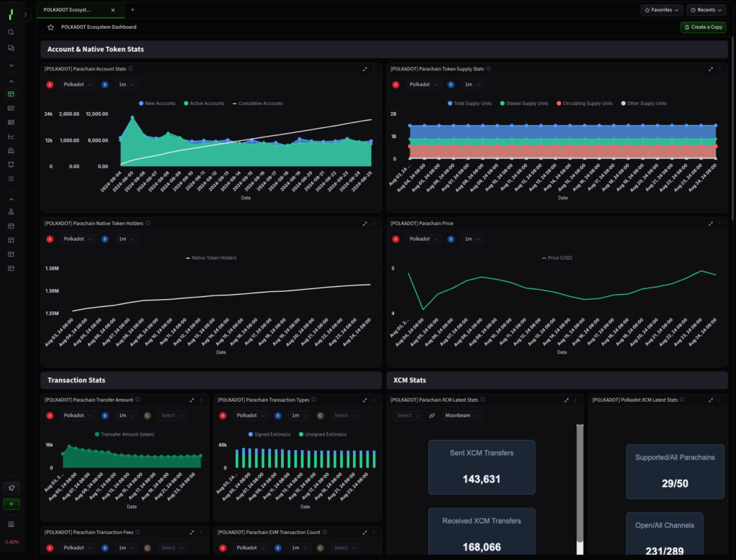Open Polkadot dropdown in Token Supply Stats
This screenshot has height=560, width=736.
423,85
